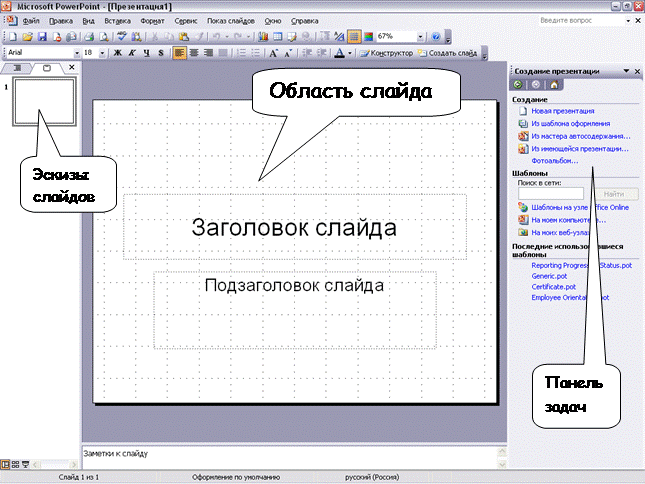Insert a chart using toolbar icon
Screen dimensions: 645x484
[x=263, y=37]
